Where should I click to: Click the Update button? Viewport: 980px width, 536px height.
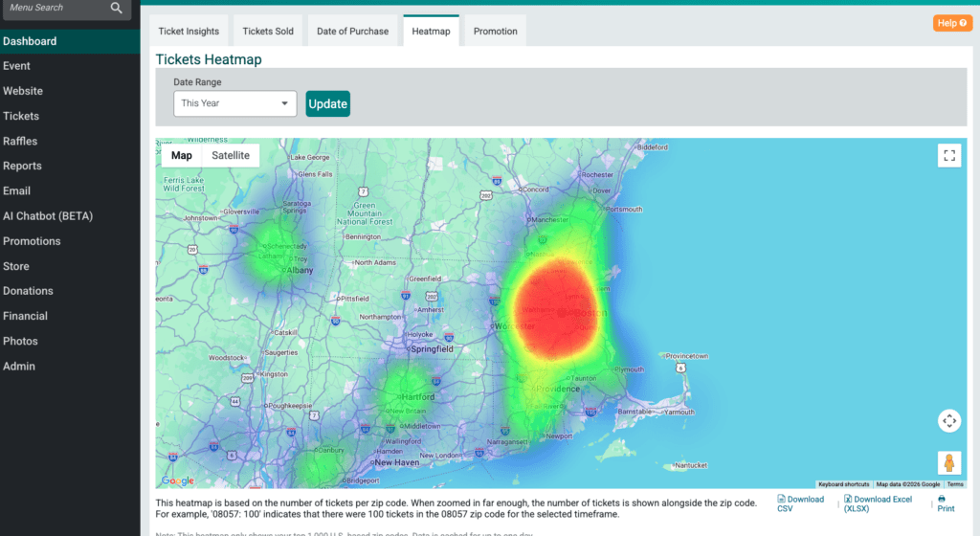(327, 103)
